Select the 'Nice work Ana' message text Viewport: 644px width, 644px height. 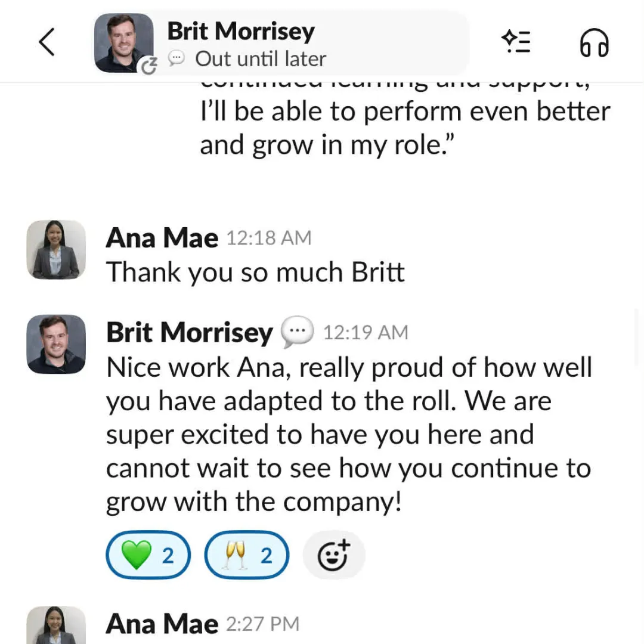coord(348,435)
